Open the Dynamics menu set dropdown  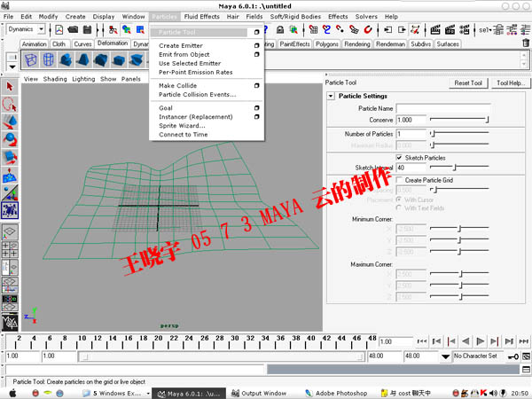click(x=41, y=29)
